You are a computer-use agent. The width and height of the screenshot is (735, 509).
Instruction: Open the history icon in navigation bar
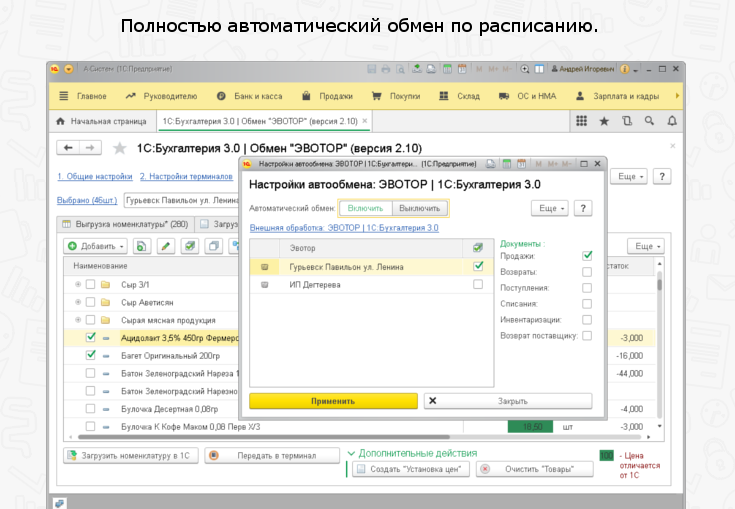click(x=627, y=121)
